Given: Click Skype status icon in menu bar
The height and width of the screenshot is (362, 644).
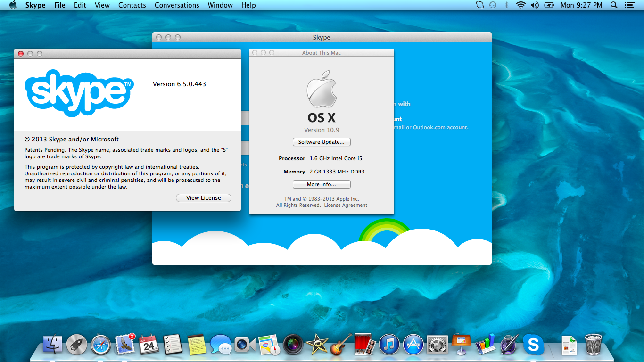Looking at the screenshot, I should [480, 5].
